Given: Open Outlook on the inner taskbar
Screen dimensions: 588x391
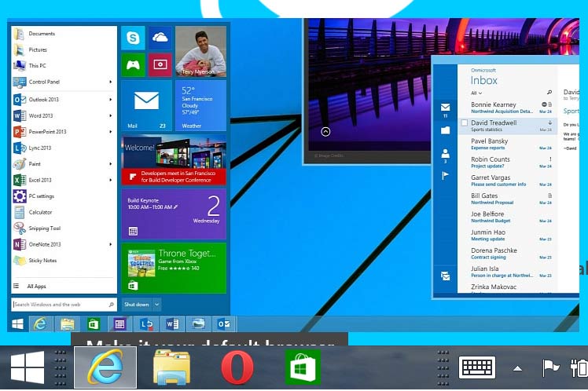Looking at the screenshot, I should coord(224,324).
